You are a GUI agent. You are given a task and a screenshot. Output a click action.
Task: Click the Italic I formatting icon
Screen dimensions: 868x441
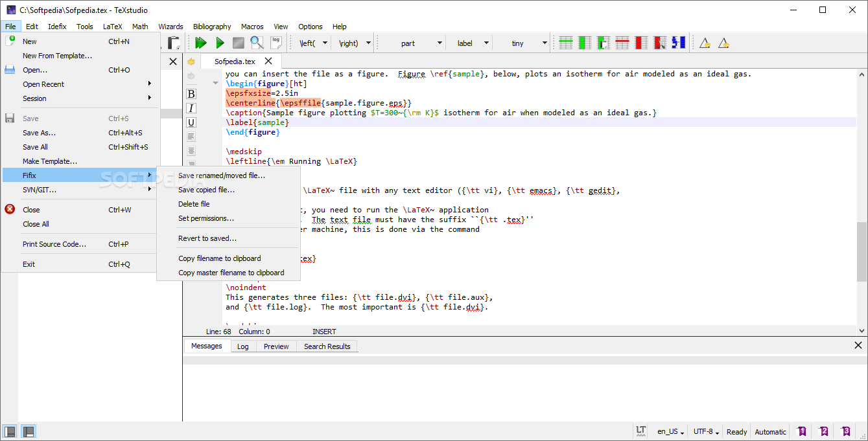point(191,108)
